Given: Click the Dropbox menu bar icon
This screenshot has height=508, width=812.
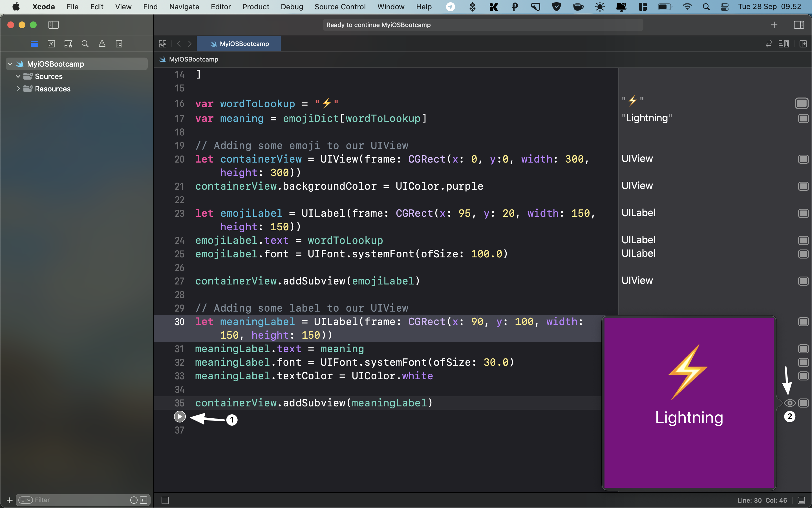Looking at the screenshot, I should pos(473,7).
